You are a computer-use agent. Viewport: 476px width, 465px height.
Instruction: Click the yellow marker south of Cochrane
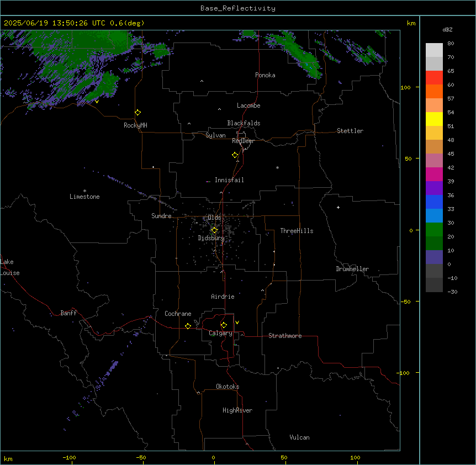(188, 326)
